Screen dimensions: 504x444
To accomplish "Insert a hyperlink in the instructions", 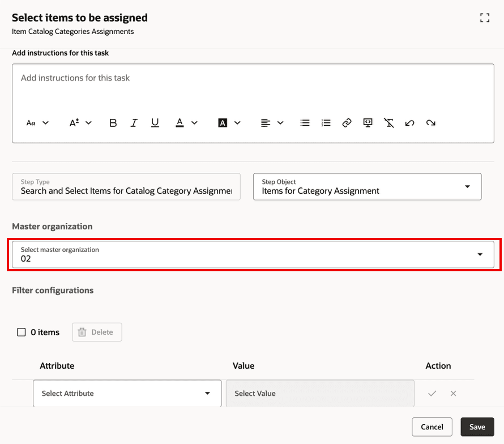I will (x=347, y=123).
